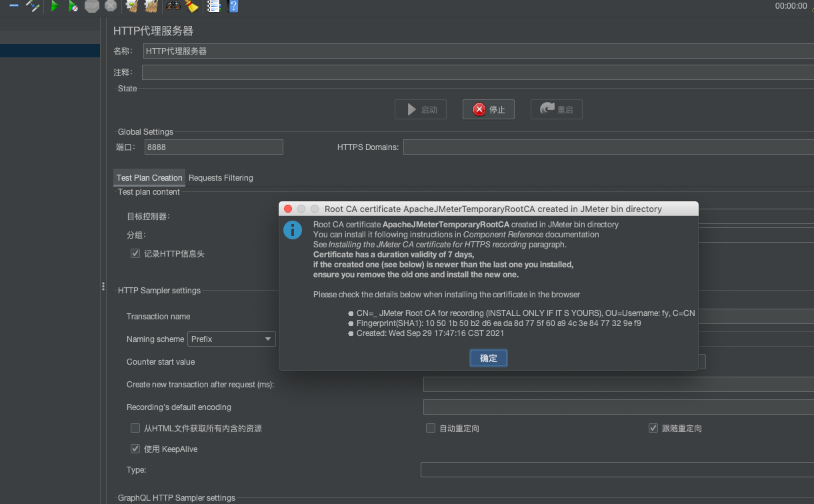Toggle the 自动重定向 checkbox
The width and height of the screenshot is (814, 504).
pyautogui.click(x=431, y=428)
